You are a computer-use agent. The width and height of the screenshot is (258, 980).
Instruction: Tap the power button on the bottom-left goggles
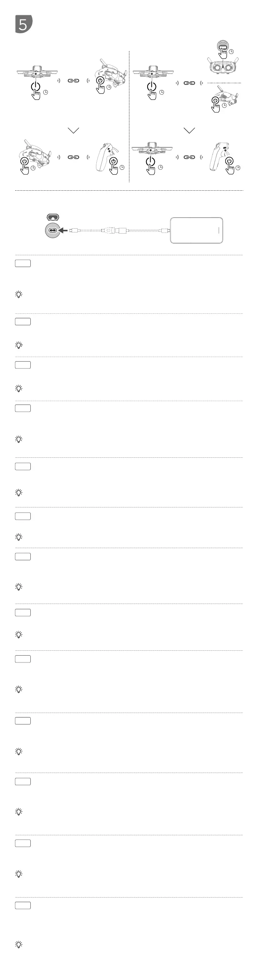tap(24, 161)
